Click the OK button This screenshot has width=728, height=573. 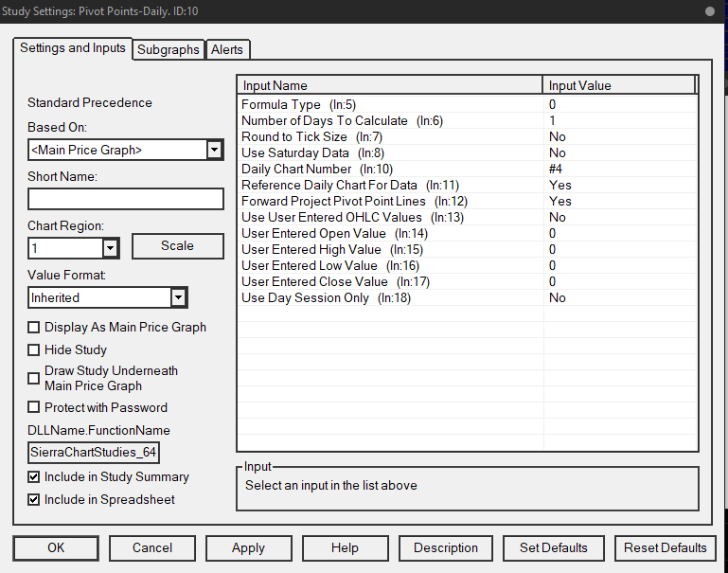coord(56,548)
